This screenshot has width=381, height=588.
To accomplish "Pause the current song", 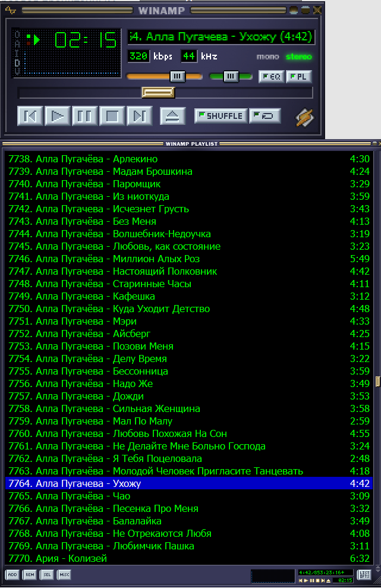I will point(85,115).
